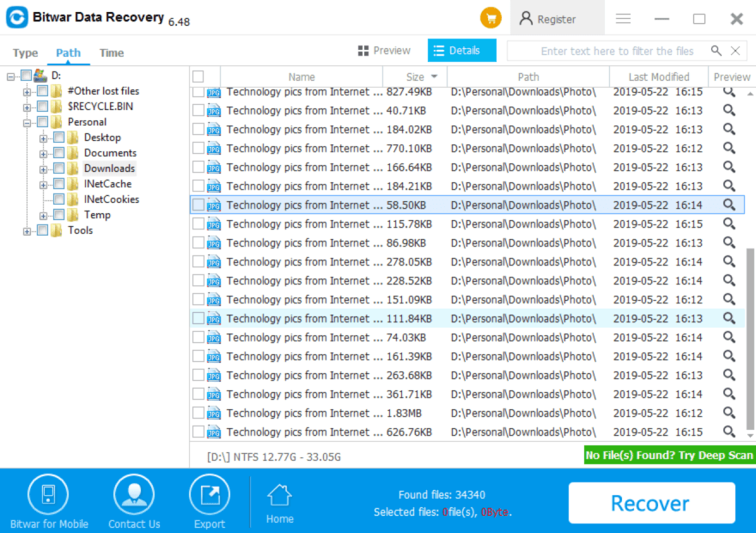
Task: Preview the 74.03KB file with magnifier
Action: pos(729,337)
